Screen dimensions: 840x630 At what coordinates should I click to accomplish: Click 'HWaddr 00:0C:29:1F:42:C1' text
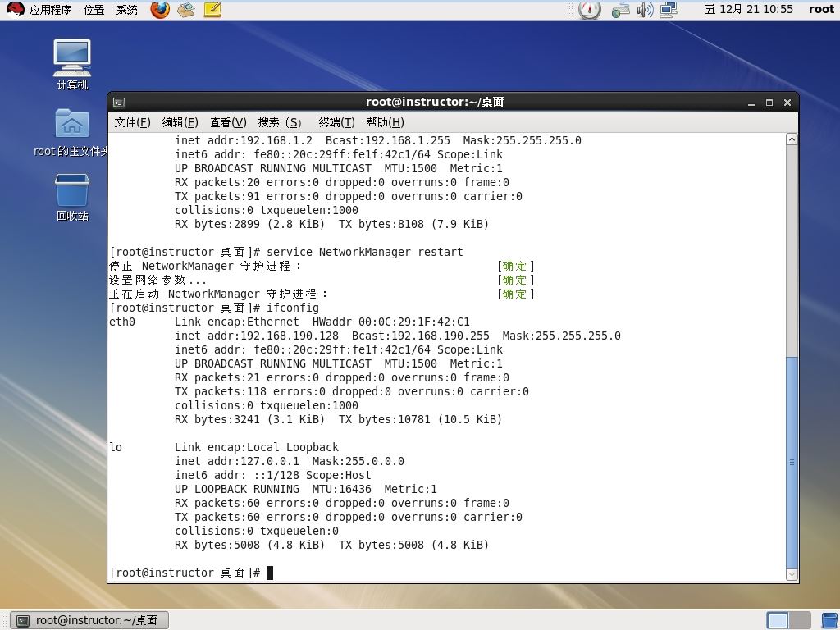(391, 322)
